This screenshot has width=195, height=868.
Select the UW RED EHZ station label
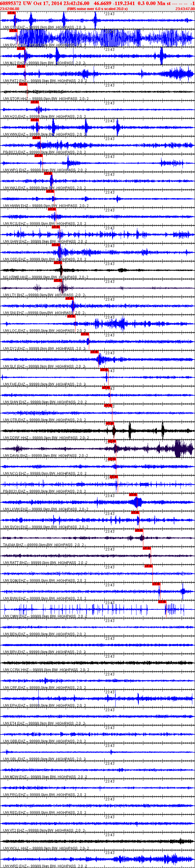point(45,813)
